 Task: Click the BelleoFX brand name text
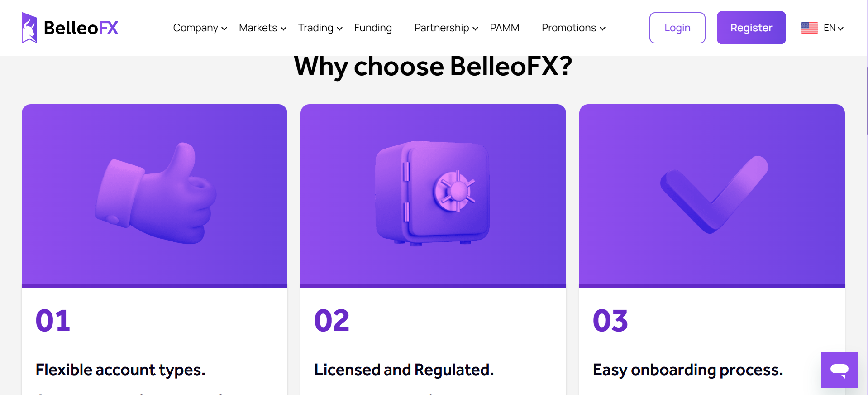pyautogui.click(x=81, y=28)
